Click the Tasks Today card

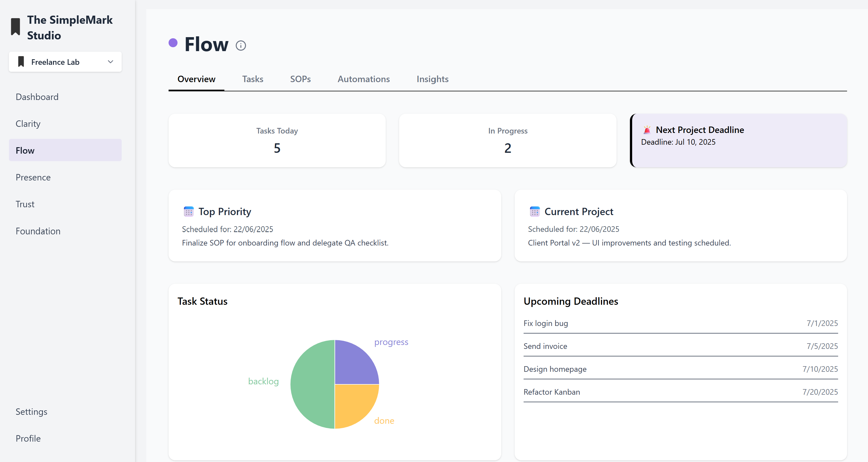pos(277,140)
